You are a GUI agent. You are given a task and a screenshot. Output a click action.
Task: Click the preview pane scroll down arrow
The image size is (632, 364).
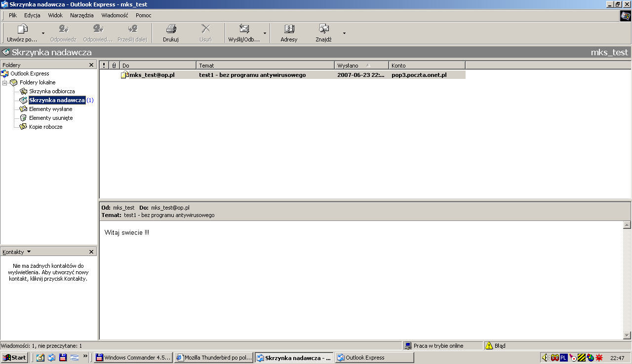(627, 335)
